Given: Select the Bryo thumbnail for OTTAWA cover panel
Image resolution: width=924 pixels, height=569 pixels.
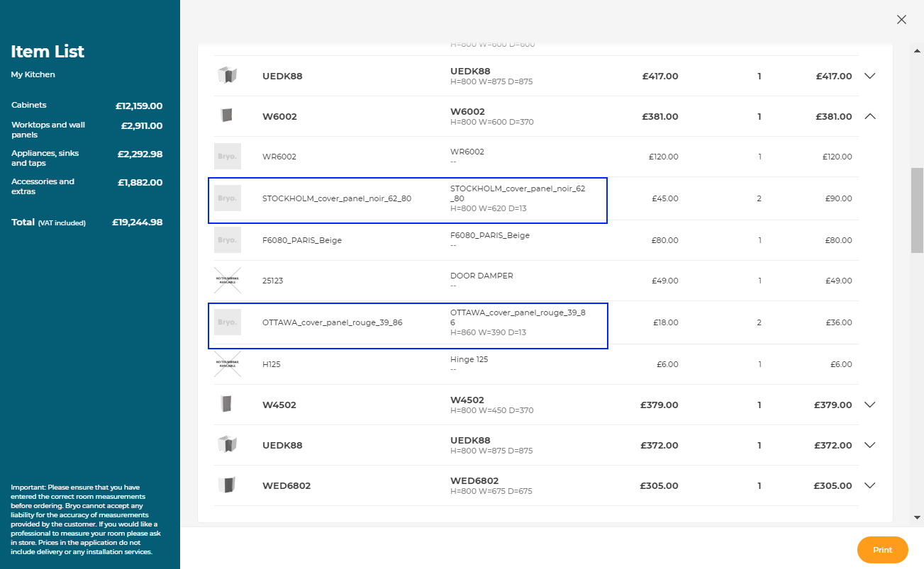Looking at the screenshot, I should [228, 322].
